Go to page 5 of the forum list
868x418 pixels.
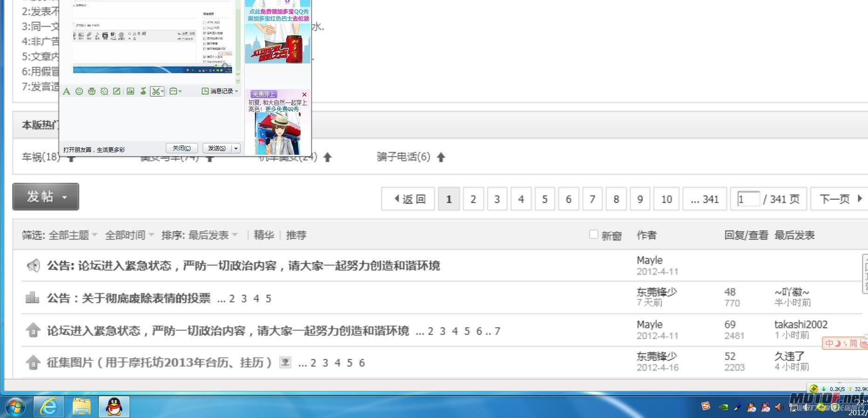point(545,199)
